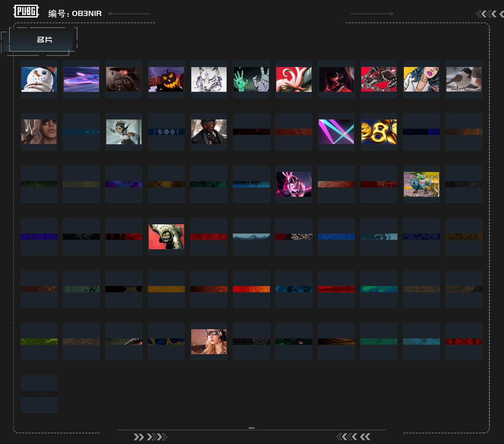Select the moon phases banner card

pyautogui.click(x=166, y=132)
